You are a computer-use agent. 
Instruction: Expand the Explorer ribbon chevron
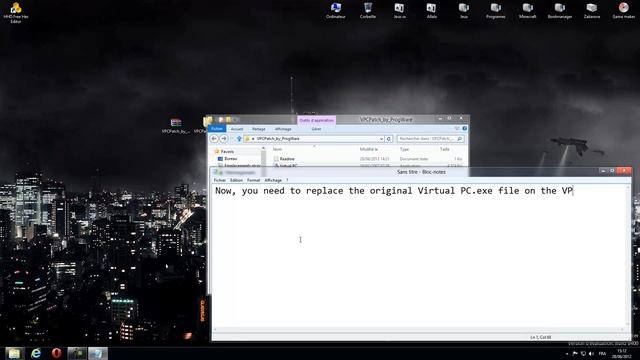point(457,129)
